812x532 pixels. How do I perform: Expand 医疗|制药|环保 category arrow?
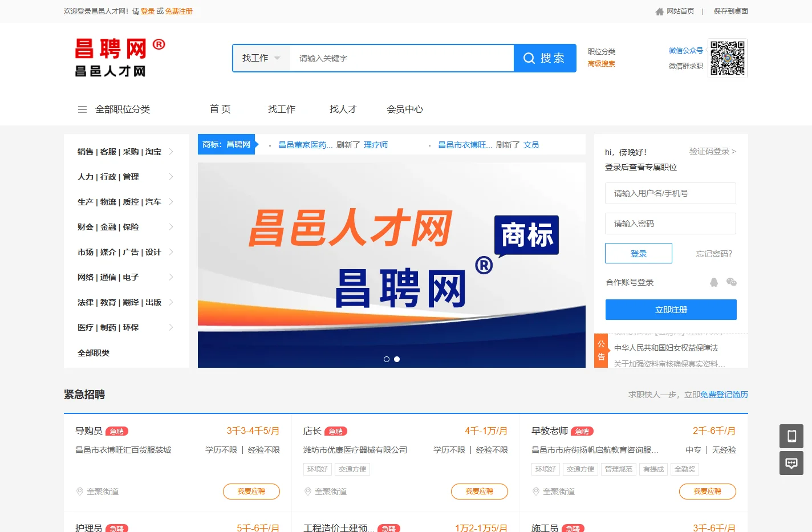171,327
